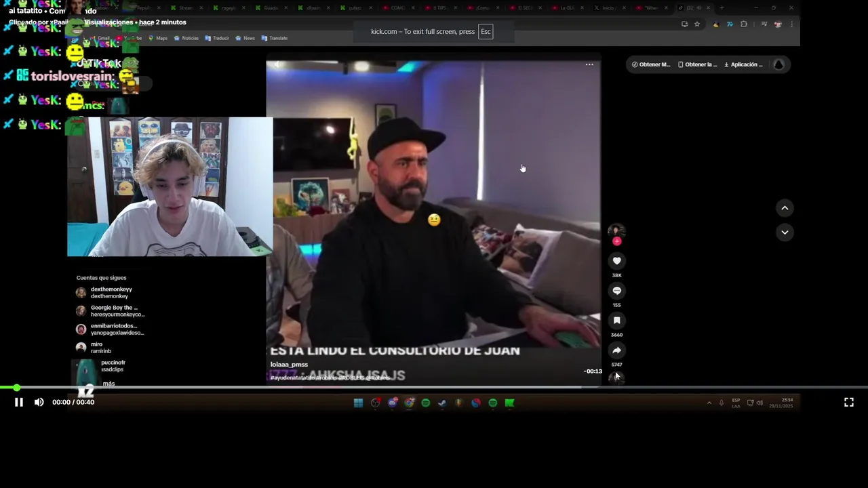Open the TikTok comments bubble icon
The width and height of the screenshot is (868, 488).
point(616,291)
